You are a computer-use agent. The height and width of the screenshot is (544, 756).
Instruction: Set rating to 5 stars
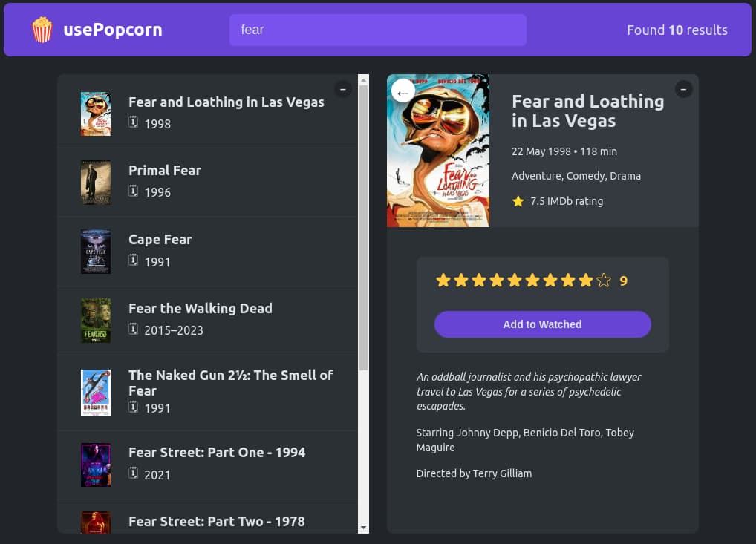[x=515, y=281]
